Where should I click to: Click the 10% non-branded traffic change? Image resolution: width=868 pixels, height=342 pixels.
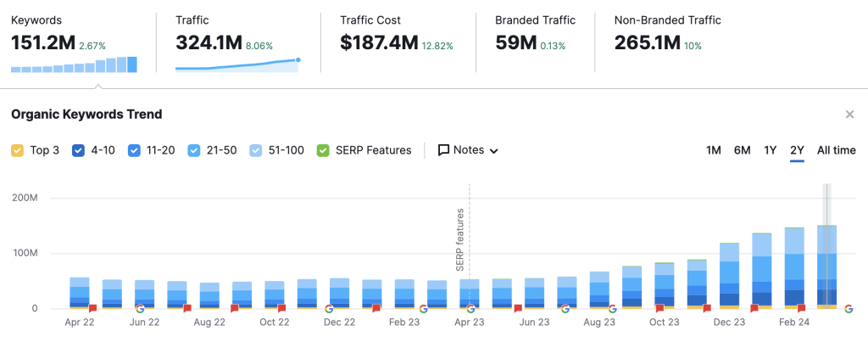(x=693, y=46)
